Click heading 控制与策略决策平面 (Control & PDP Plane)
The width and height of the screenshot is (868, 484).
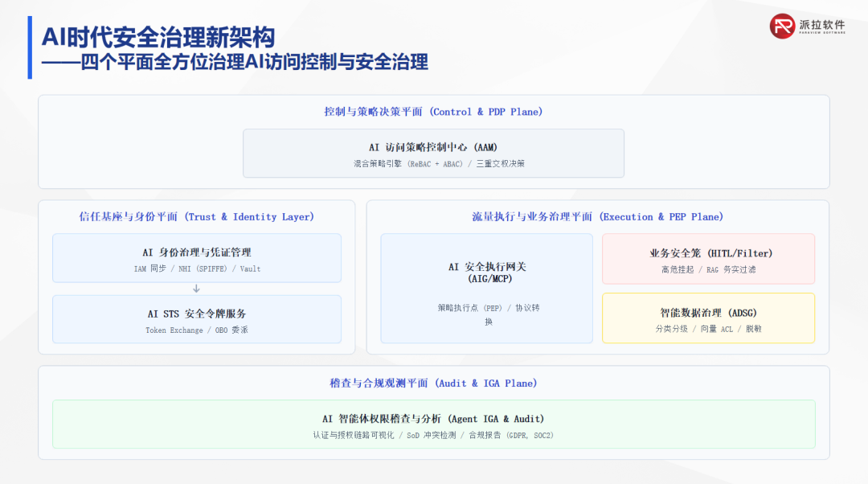[x=433, y=112]
